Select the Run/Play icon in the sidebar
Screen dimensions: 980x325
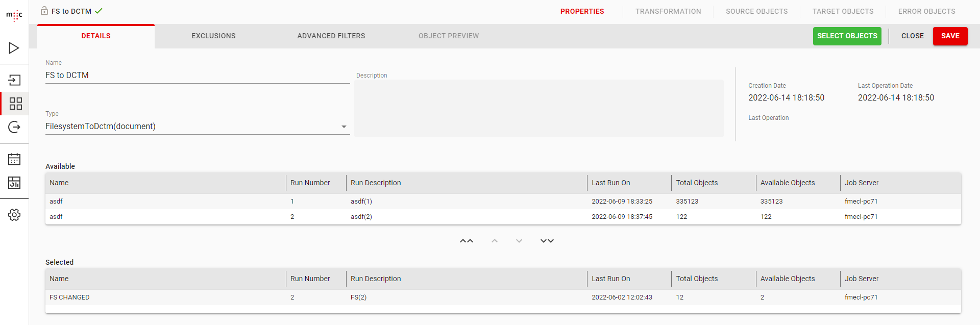14,47
